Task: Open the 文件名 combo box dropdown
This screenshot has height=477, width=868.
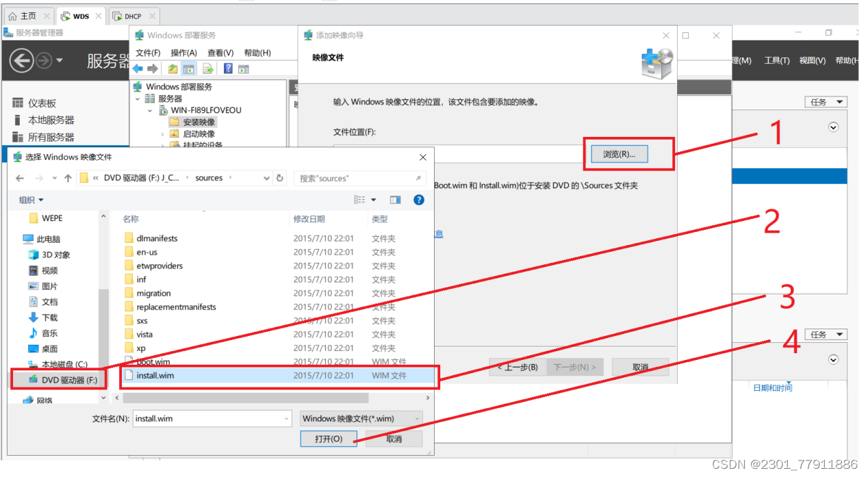Action: coord(286,419)
